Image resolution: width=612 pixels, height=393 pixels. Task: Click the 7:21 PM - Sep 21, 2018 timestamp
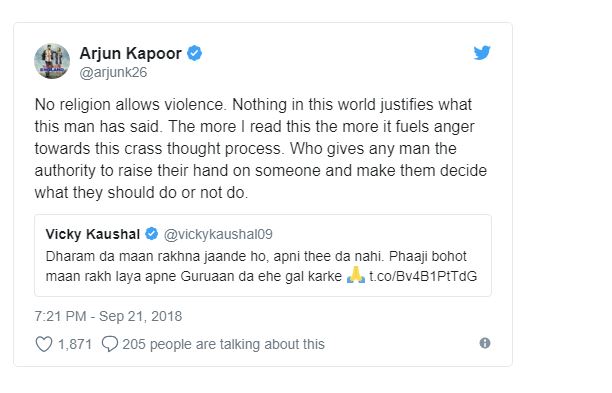pos(108,316)
